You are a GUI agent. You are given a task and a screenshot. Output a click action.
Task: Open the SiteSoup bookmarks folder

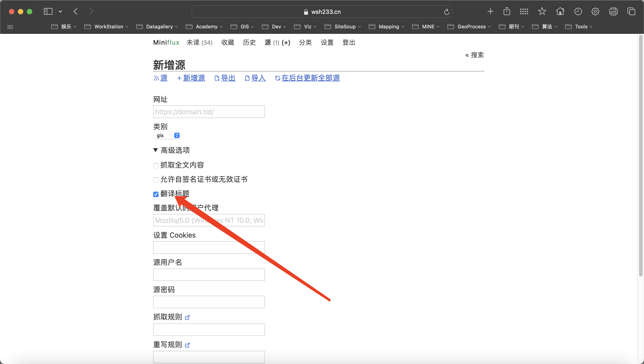tap(342, 27)
